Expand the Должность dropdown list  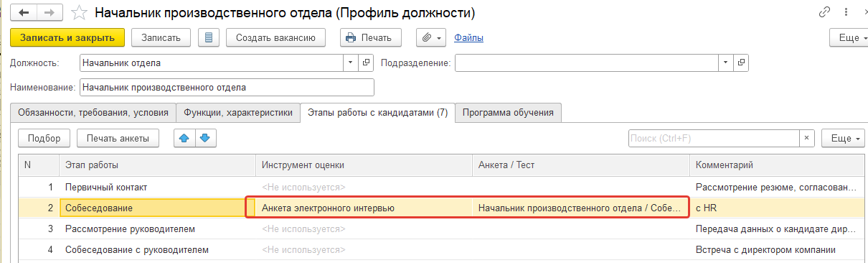[x=351, y=63]
